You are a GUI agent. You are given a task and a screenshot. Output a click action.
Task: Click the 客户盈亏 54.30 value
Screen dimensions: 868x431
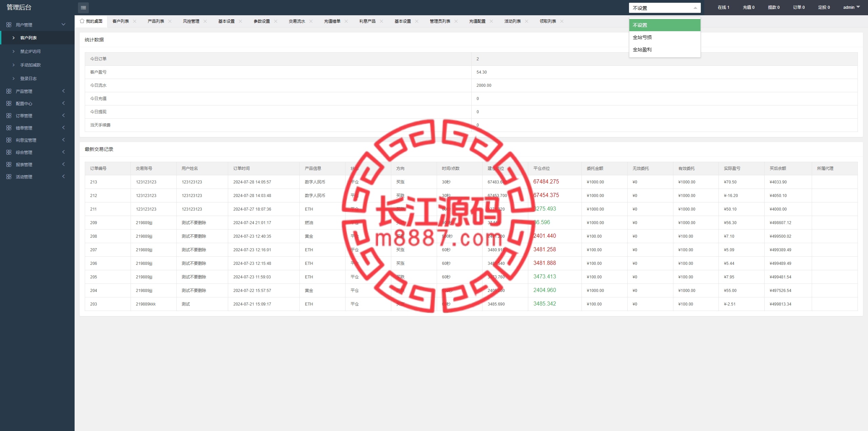point(481,72)
